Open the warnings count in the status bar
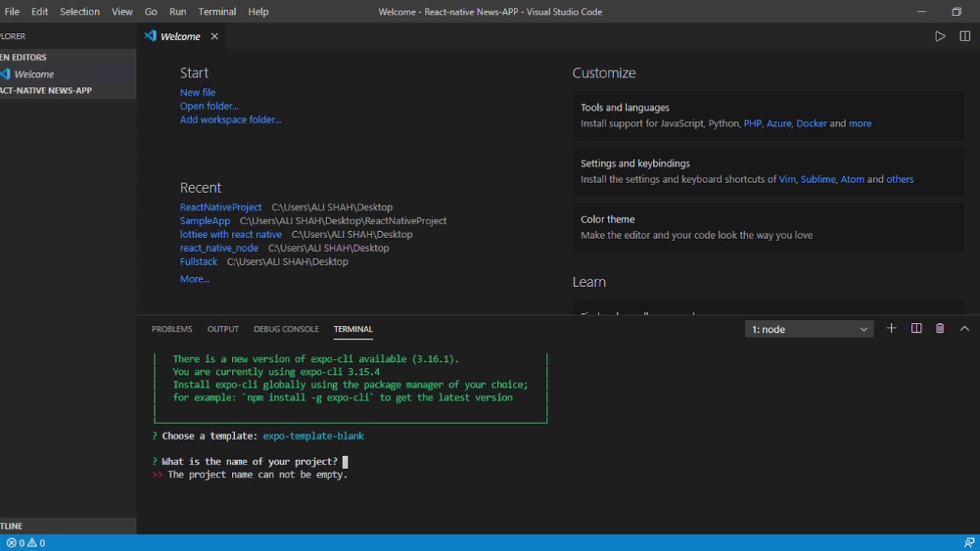 click(36, 543)
